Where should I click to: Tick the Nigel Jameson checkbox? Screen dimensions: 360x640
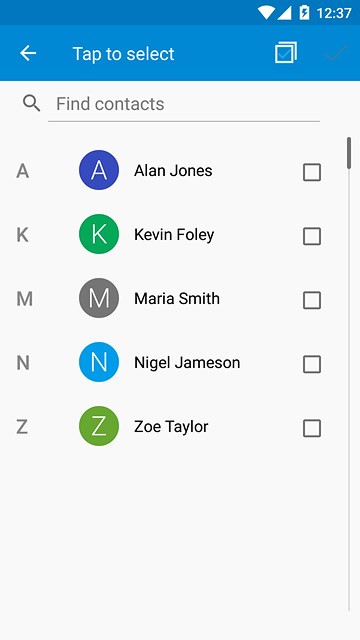coord(312,364)
